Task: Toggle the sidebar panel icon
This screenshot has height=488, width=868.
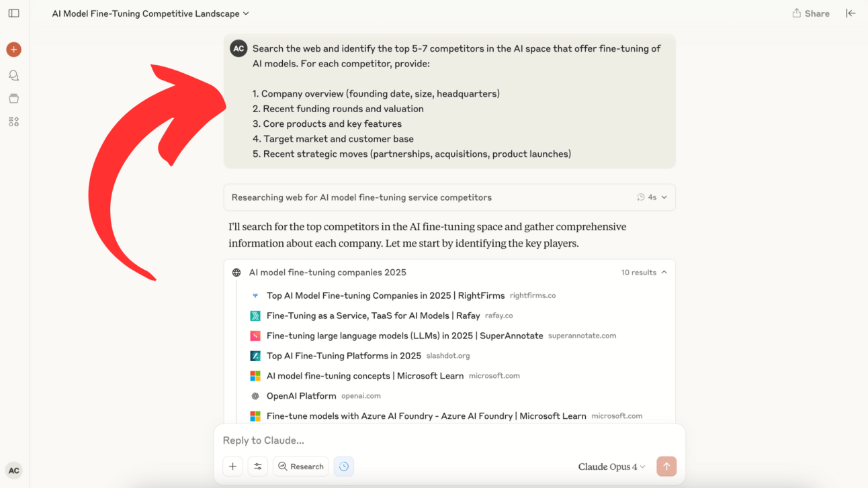Action: 13,13
